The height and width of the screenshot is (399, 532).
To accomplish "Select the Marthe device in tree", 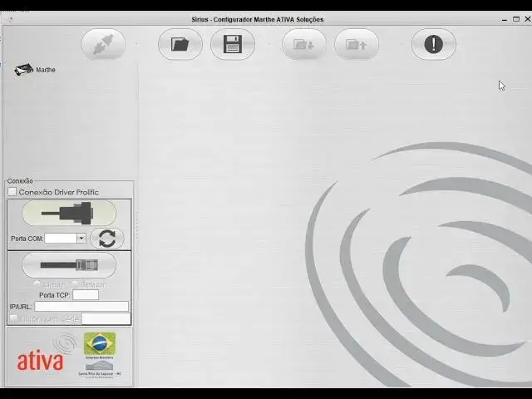I will click(35, 70).
